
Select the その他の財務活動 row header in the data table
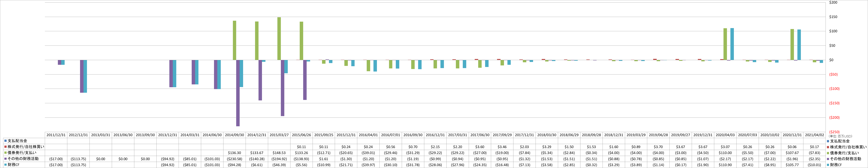coord(23,159)
